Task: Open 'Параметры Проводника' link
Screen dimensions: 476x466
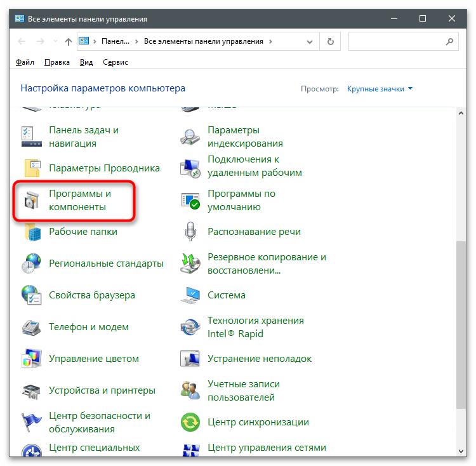Action: coord(105,168)
